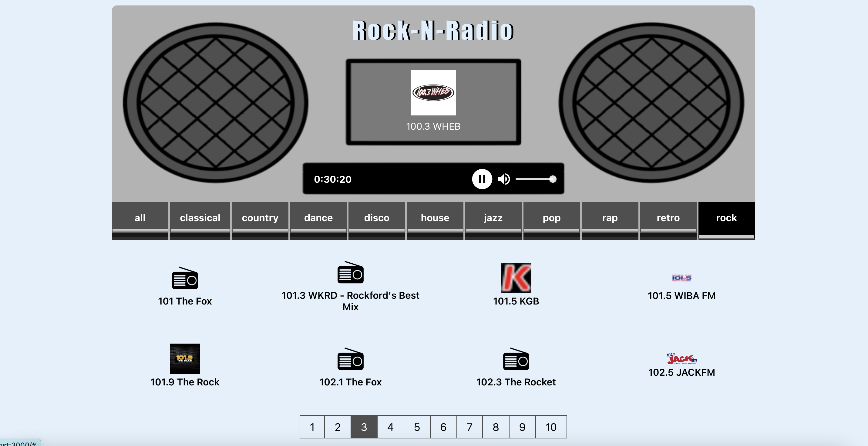Click the 0:30:20 elapsed time display
The height and width of the screenshot is (446, 868).
point(333,179)
